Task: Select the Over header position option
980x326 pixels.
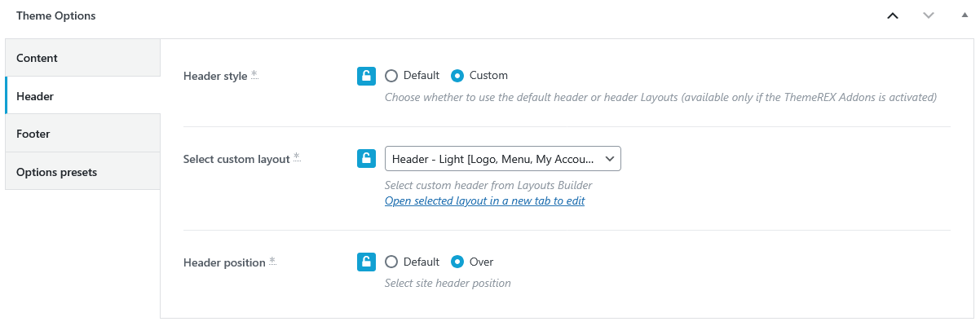Action: tap(458, 262)
